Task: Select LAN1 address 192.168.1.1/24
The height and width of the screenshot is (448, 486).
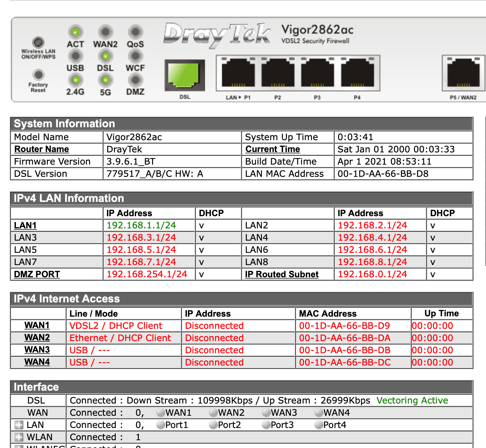Action: pyautogui.click(x=141, y=225)
